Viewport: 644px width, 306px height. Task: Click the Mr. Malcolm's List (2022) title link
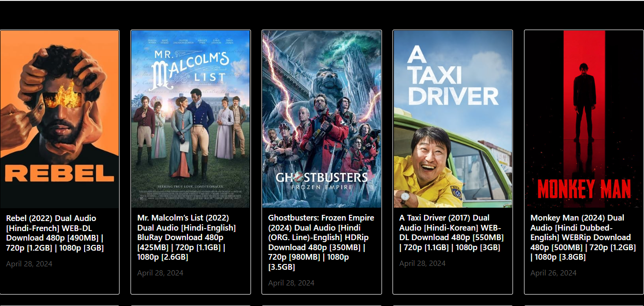point(187,237)
